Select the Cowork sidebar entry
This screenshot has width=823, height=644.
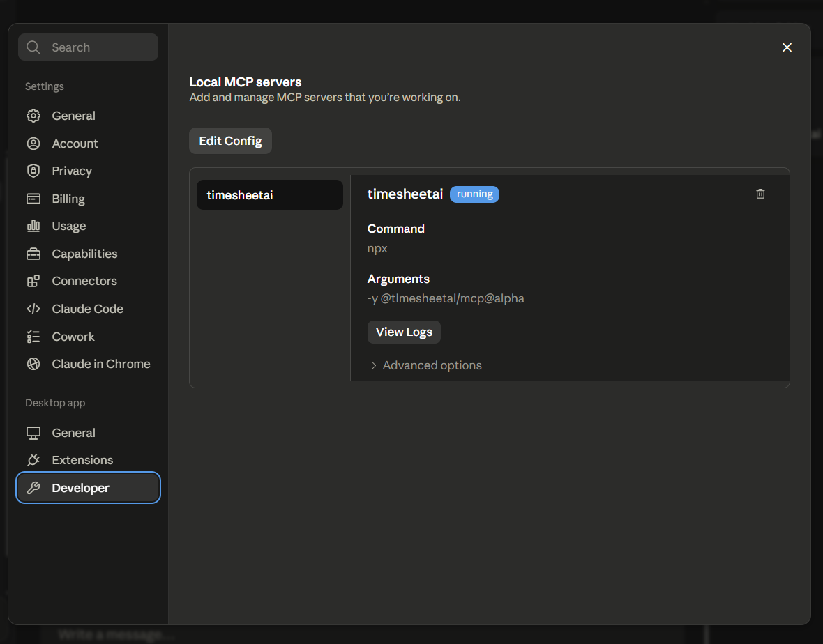tap(88, 337)
